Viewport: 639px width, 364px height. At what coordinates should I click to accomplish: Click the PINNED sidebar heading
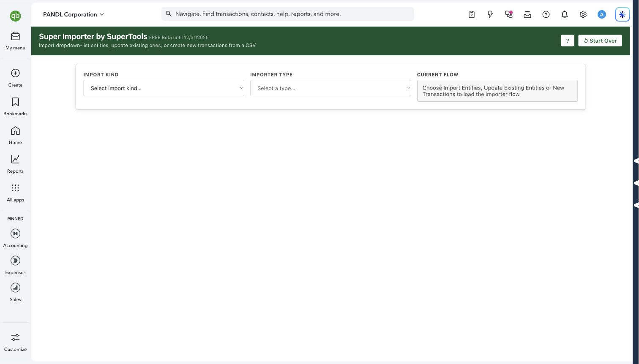[15, 219]
